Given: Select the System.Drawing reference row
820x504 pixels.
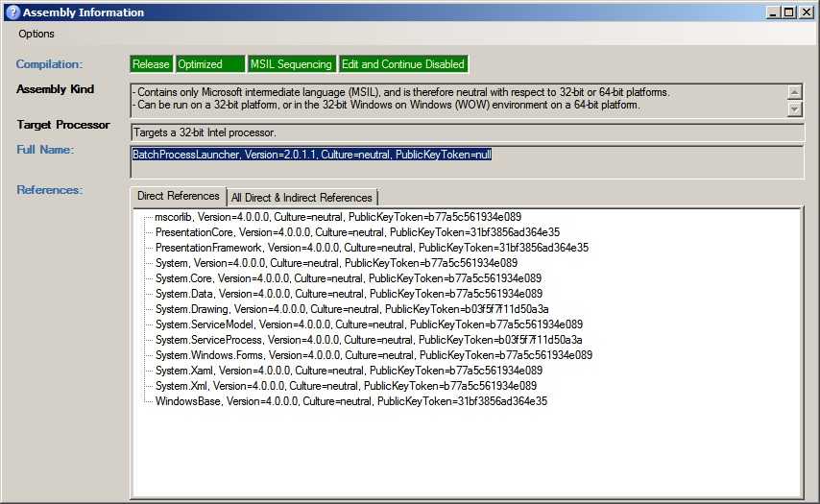Looking at the screenshot, I should pos(352,309).
